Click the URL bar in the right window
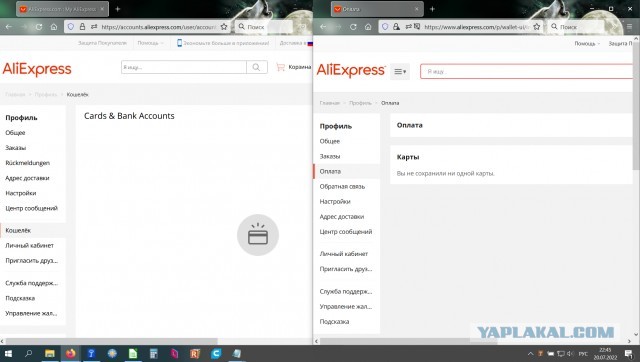This screenshot has height=362, width=640. 478,27
